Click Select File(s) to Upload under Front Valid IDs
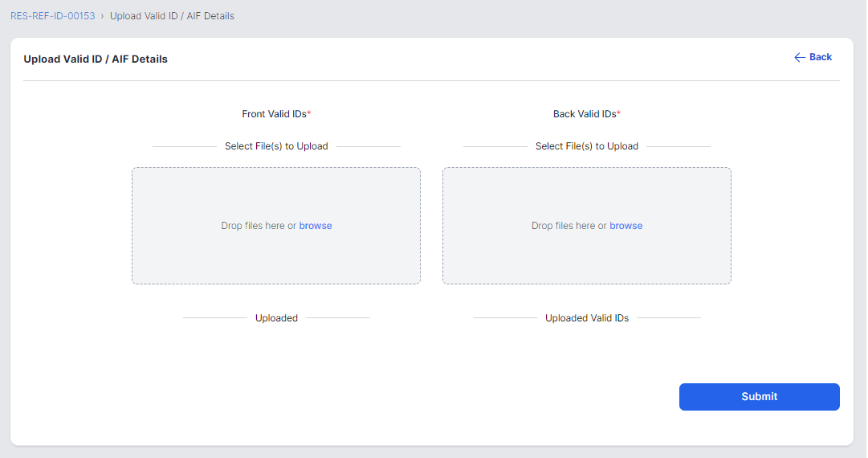 coord(276,146)
